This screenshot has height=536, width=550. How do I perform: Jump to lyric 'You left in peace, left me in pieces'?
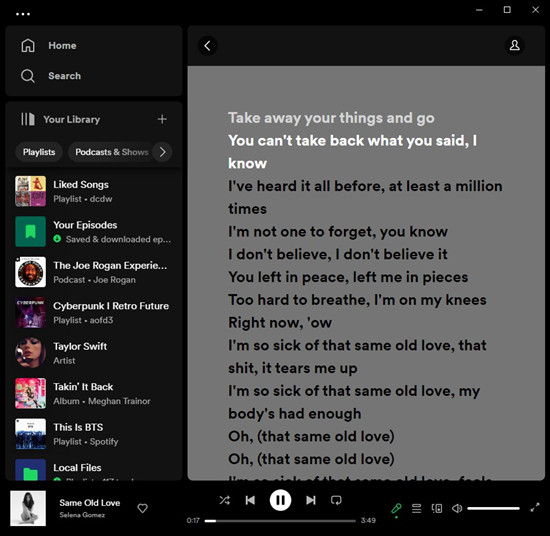tap(348, 277)
